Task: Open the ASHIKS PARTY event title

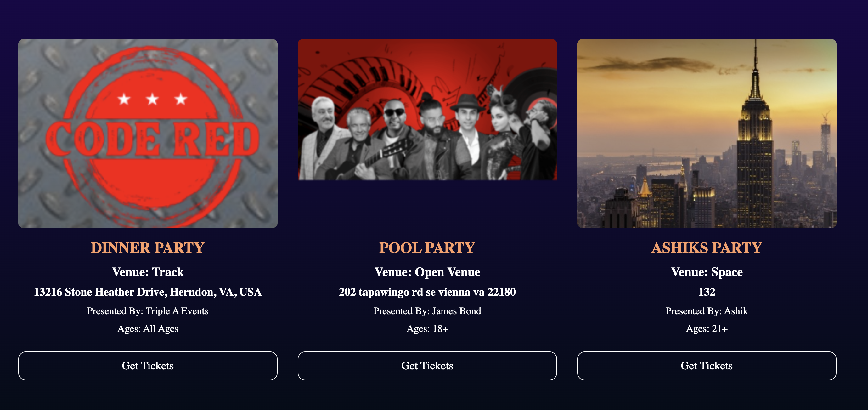Action: [x=707, y=248]
